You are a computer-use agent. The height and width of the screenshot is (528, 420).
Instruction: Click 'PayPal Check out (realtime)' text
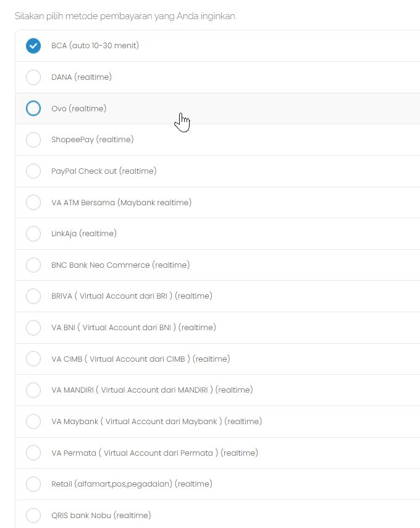(104, 171)
